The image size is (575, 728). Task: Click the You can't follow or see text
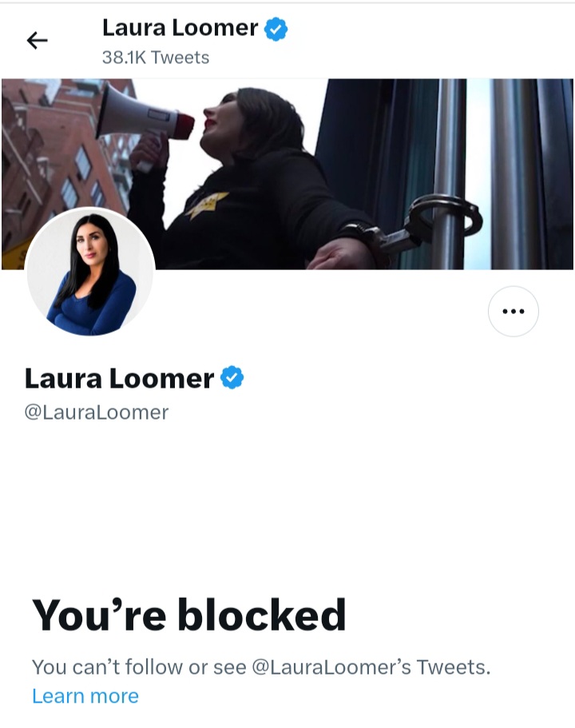[x=139, y=667]
